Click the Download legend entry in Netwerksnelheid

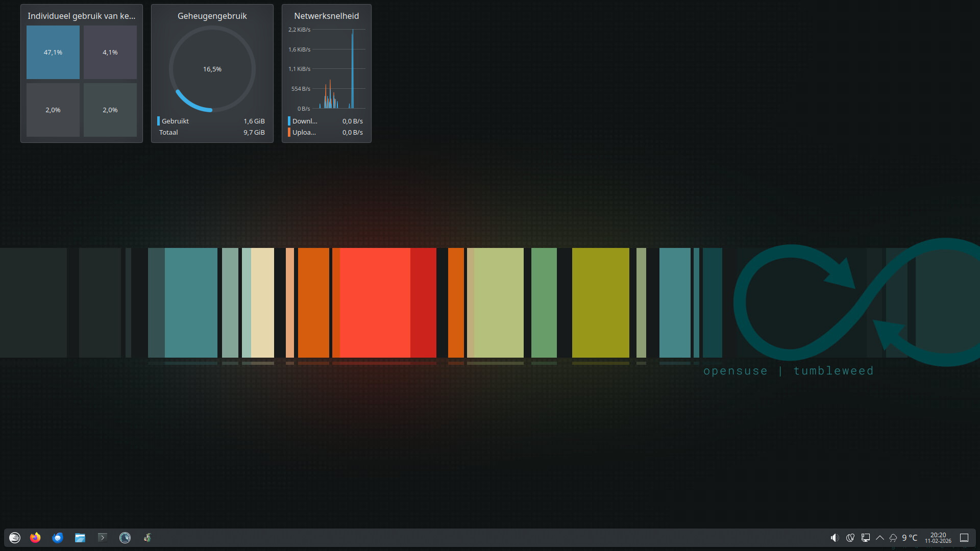click(305, 121)
